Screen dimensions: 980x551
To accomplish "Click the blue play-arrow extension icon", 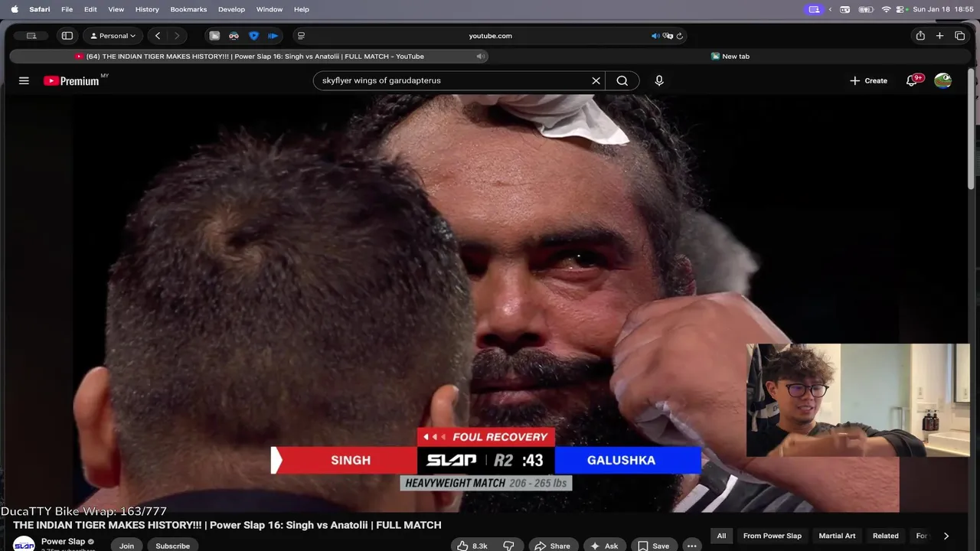I will [x=273, y=36].
